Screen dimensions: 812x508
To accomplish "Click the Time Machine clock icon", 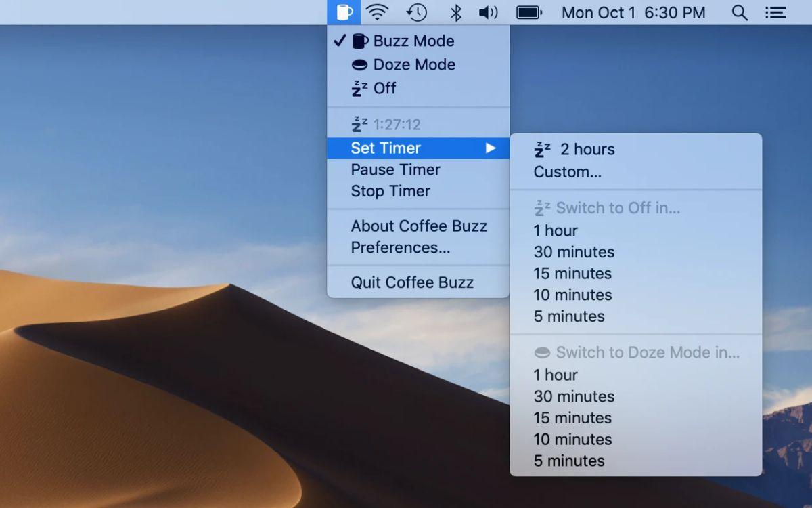I will pos(417,12).
